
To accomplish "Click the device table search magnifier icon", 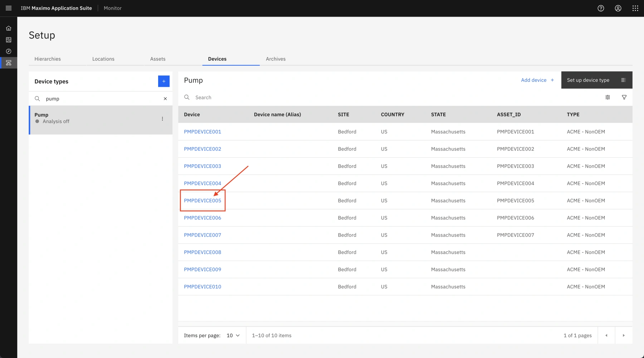I will [x=187, y=97].
